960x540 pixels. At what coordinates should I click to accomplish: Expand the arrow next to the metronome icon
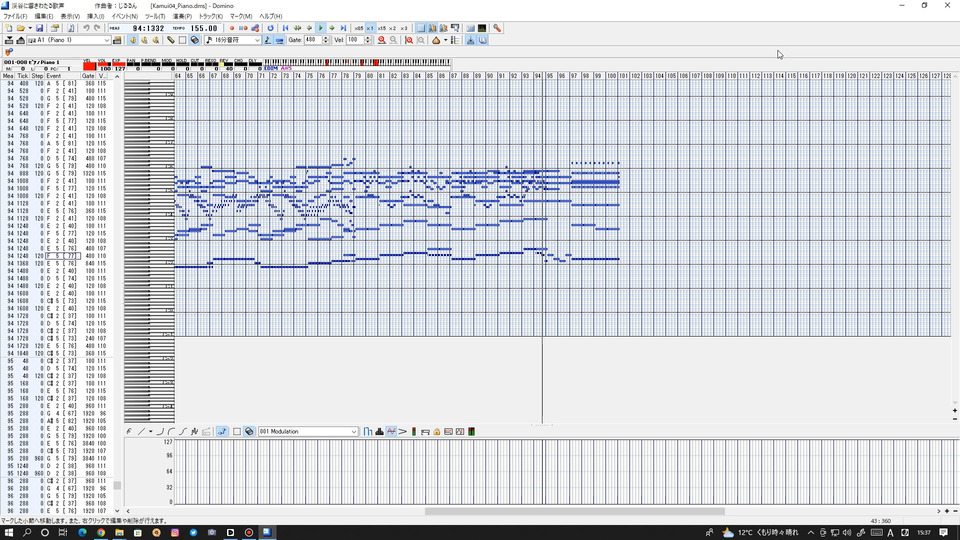point(445,40)
